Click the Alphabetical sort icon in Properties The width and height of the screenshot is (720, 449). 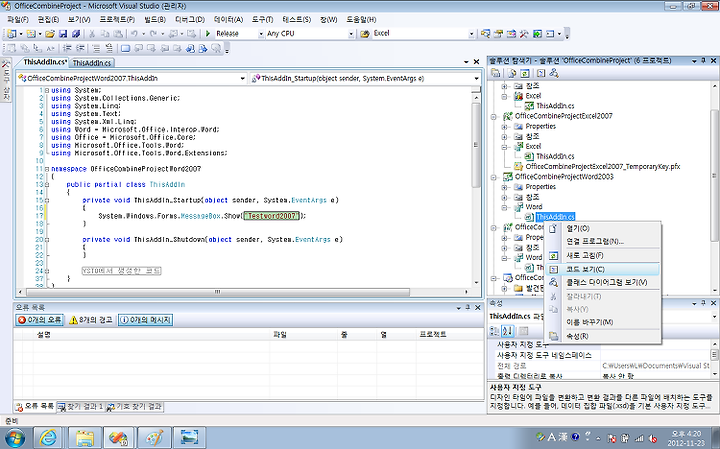pos(508,331)
